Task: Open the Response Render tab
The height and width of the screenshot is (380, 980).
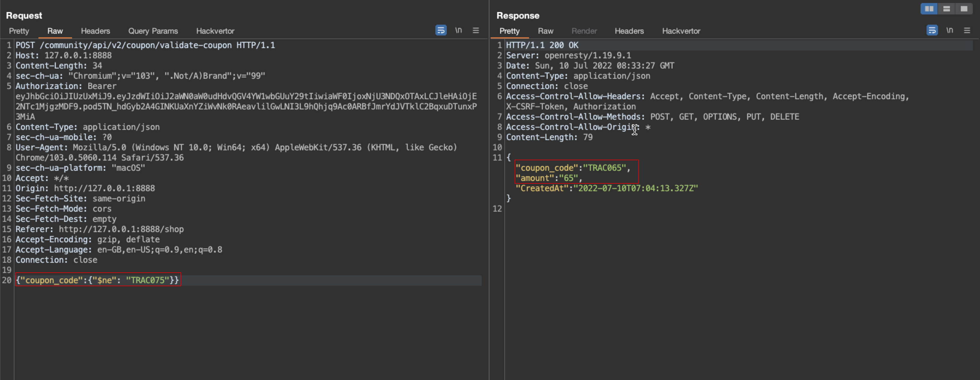Action: (x=584, y=31)
